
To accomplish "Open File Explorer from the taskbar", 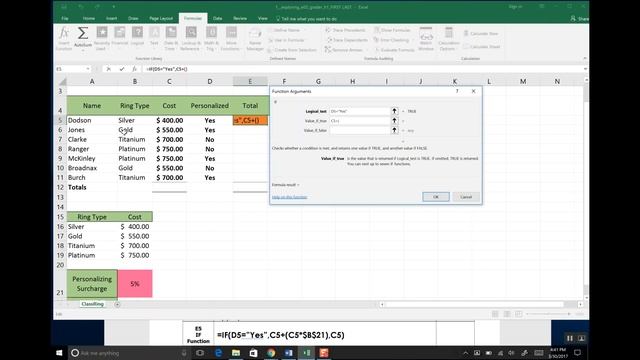I will coord(236,353).
